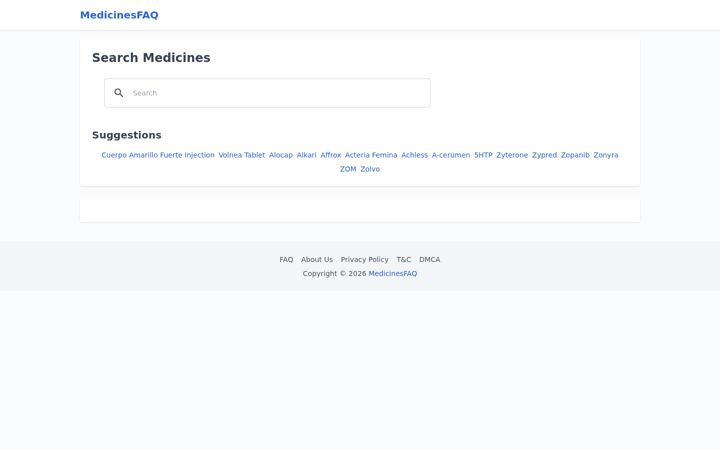Open the T&C footer link
This screenshot has width=720, height=450.
pos(404,259)
